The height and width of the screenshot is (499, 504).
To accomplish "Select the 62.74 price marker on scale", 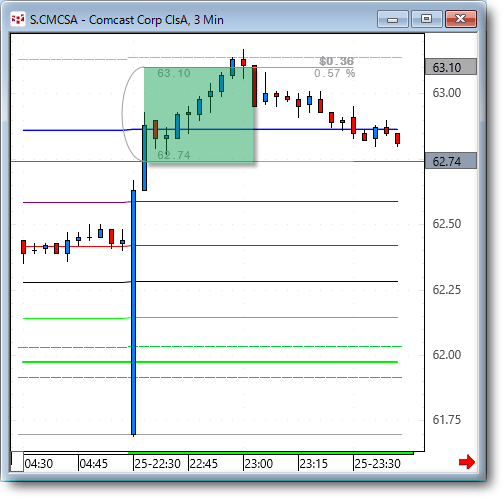I will coord(451,161).
